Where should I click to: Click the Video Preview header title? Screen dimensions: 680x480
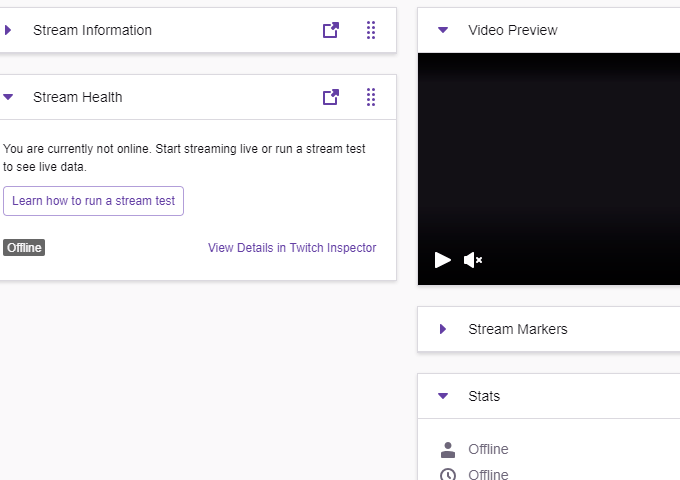[x=512, y=30]
